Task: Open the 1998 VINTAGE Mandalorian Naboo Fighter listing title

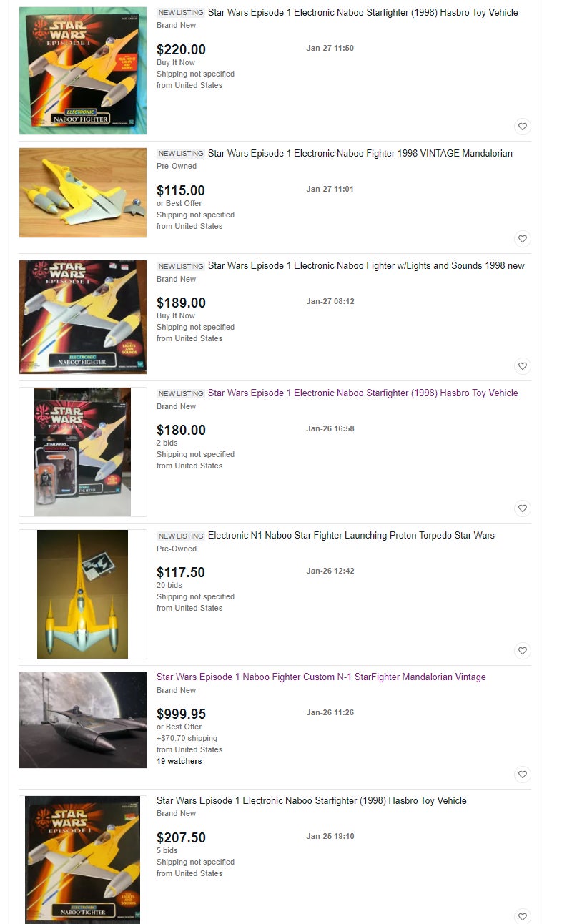Action: tap(360, 153)
